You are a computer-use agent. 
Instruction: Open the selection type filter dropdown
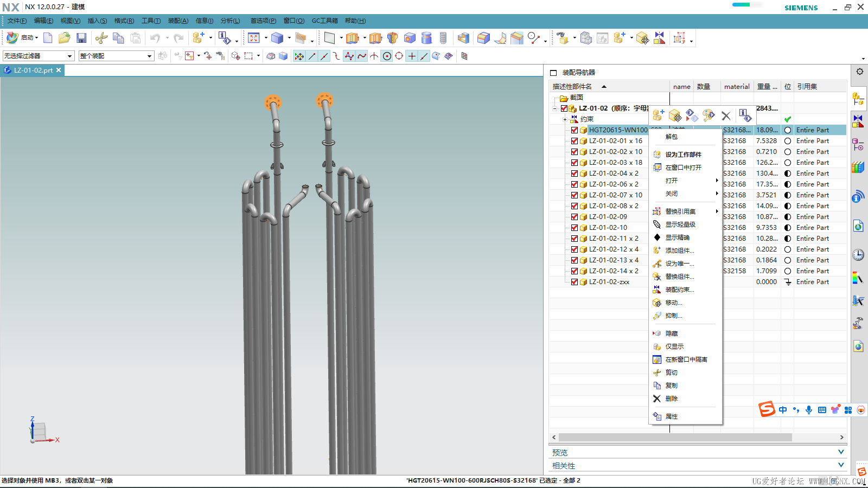38,56
